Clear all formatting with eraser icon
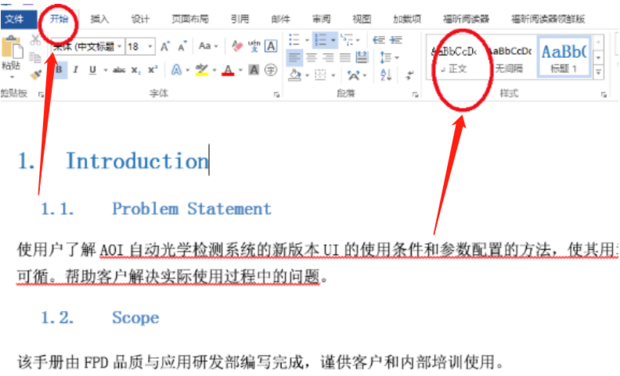Screen dimensions: 620x376 coord(237,46)
